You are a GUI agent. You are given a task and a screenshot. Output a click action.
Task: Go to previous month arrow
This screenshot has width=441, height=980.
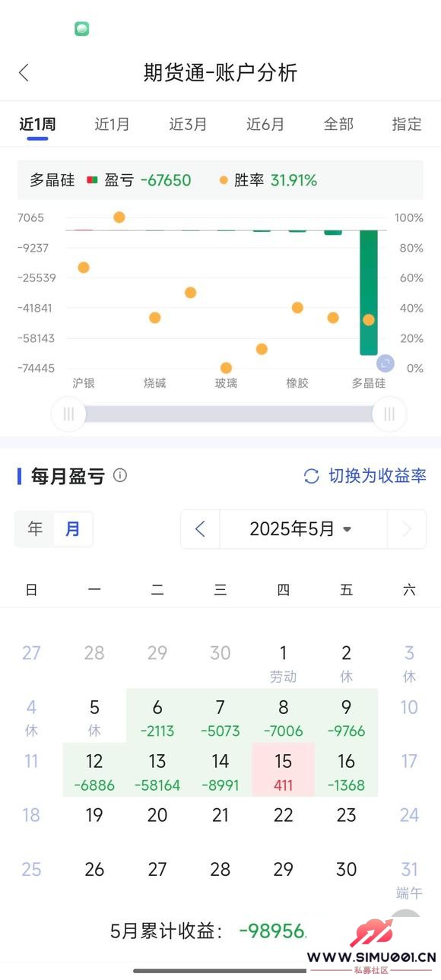click(200, 529)
